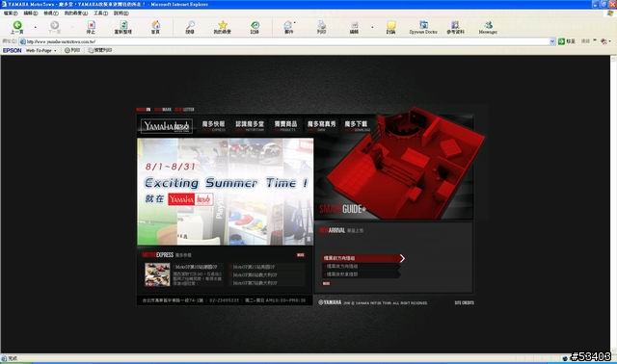Expand the Forward button history dropdown
617x364 pixels.
[72, 27]
